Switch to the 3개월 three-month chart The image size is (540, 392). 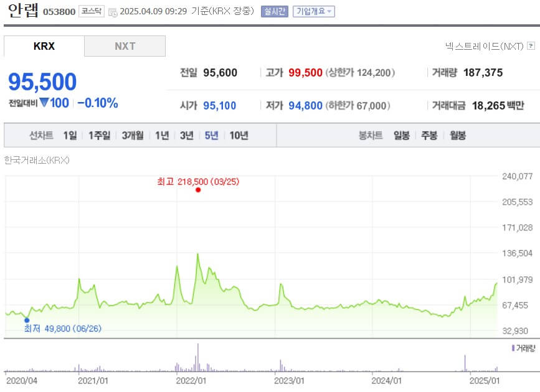coord(131,134)
